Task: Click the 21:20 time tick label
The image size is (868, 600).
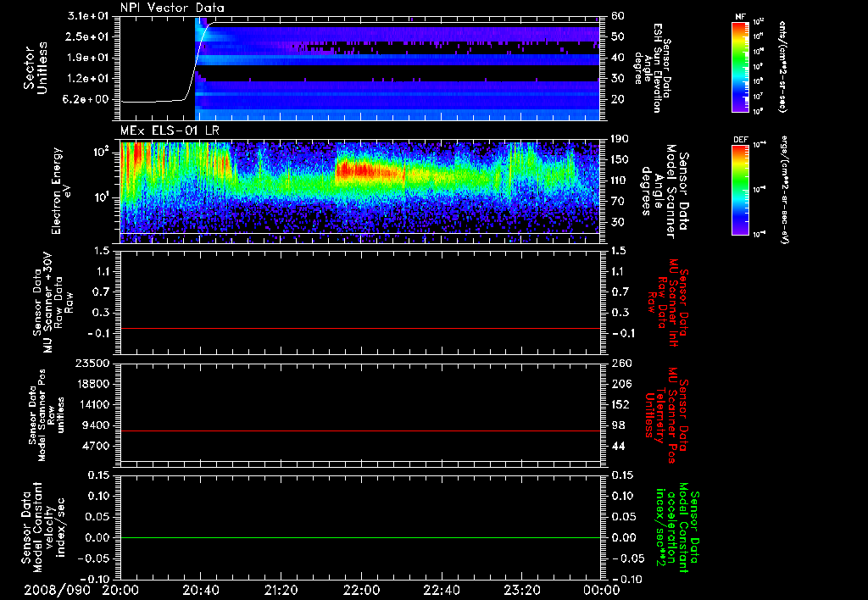Action: pyautogui.click(x=281, y=591)
